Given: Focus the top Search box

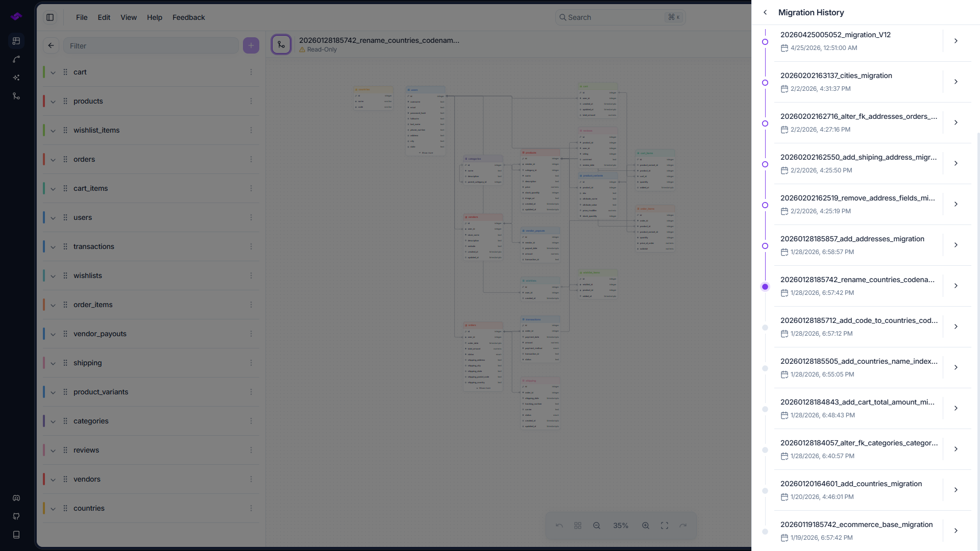Looking at the screenshot, I should [620, 17].
